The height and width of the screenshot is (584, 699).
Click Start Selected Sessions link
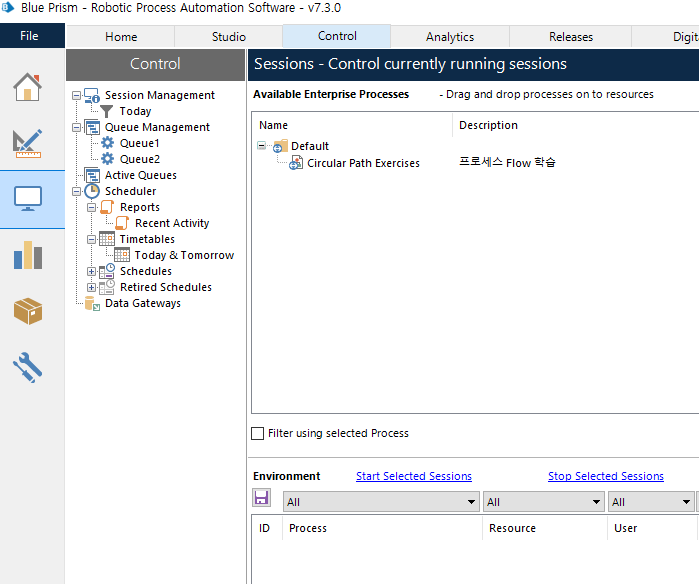coord(414,476)
